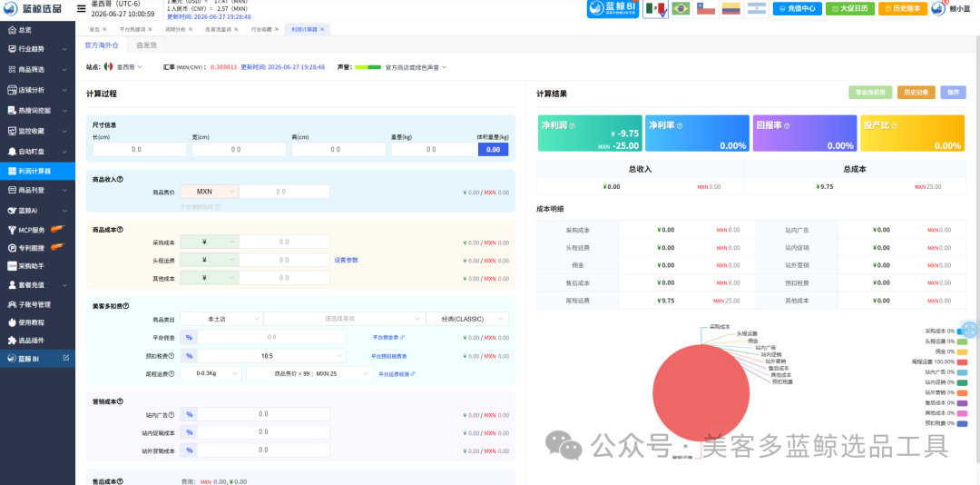Open the 请选择类目 category dropdown
Image resolution: width=980 pixels, height=485 pixels.
344,319
